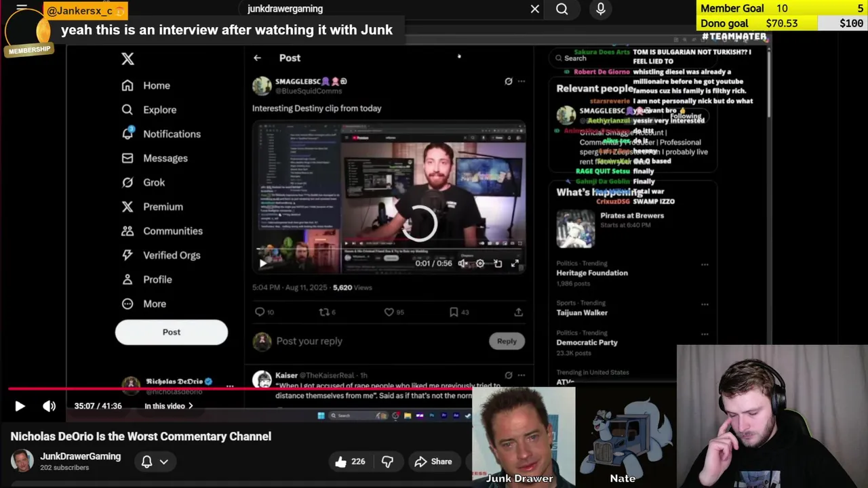Repost the post with 6 reposts
This screenshot has width=868, height=488.
pyautogui.click(x=328, y=312)
